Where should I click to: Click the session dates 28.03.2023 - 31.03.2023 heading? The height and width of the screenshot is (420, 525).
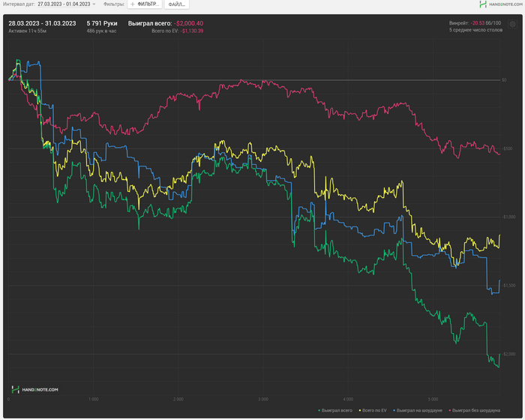(42, 23)
